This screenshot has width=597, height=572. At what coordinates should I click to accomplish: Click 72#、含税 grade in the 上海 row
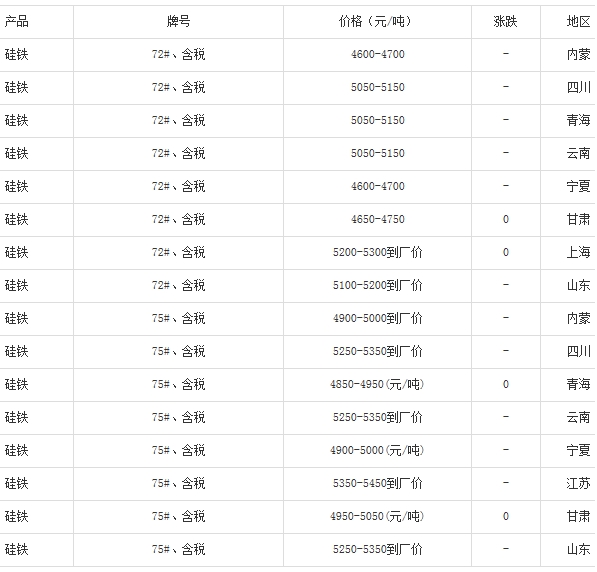click(178, 252)
